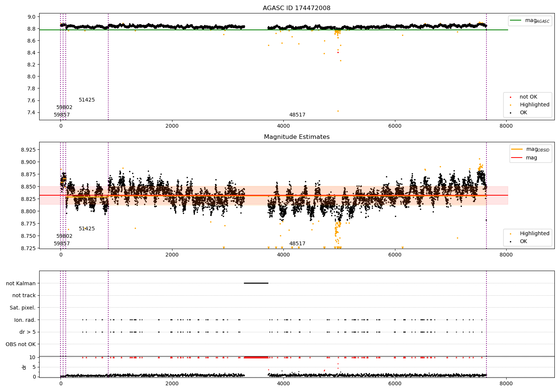Select the mag OBSID legend label
The image size is (560, 392).
[x=538, y=149]
